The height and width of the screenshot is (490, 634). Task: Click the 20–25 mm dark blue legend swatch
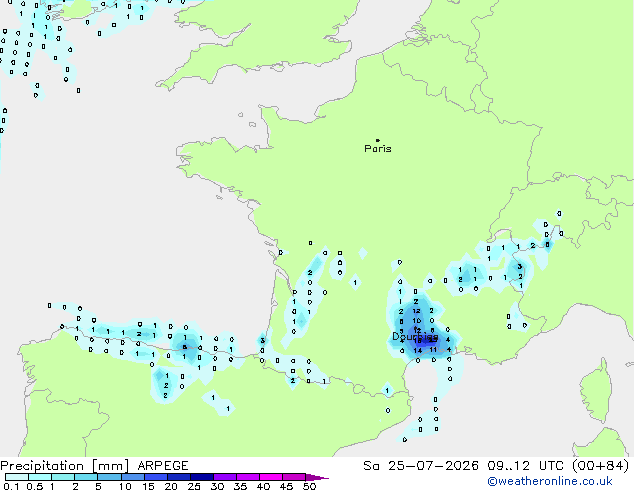pyautogui.click(x=179, y=477)
